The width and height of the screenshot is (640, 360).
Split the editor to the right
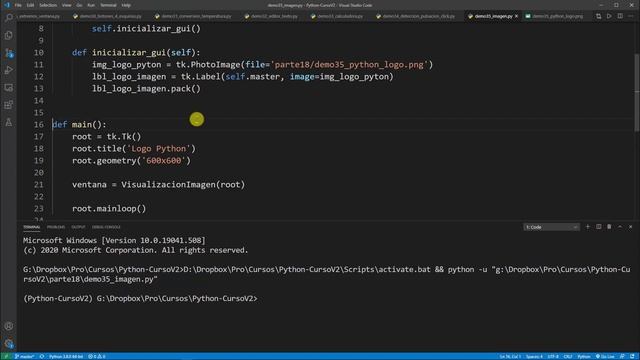click(620, 16)
